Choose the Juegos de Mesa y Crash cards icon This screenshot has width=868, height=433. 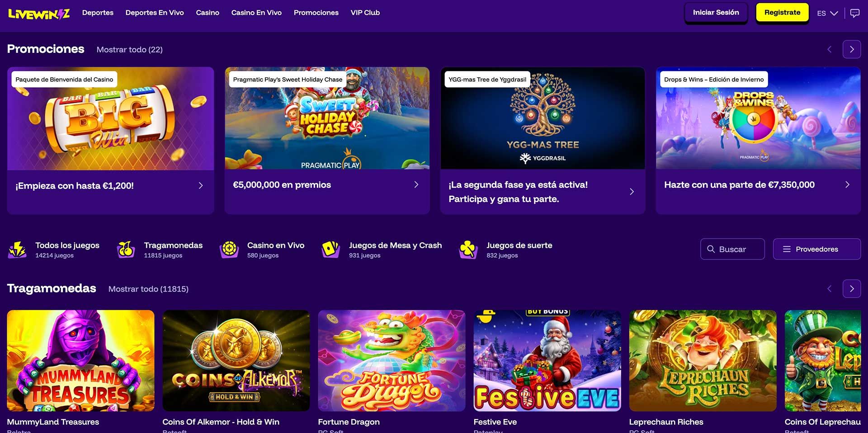click(331, 249)
